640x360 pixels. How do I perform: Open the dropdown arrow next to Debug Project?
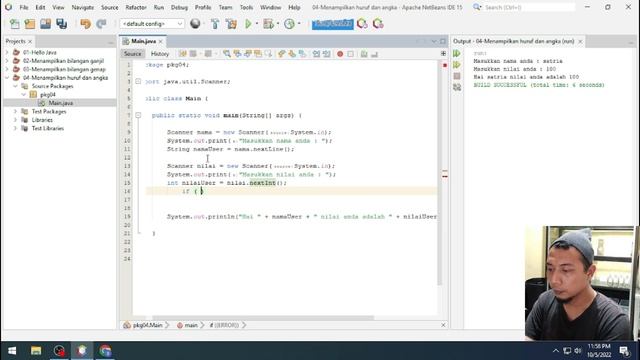[278, 24]
